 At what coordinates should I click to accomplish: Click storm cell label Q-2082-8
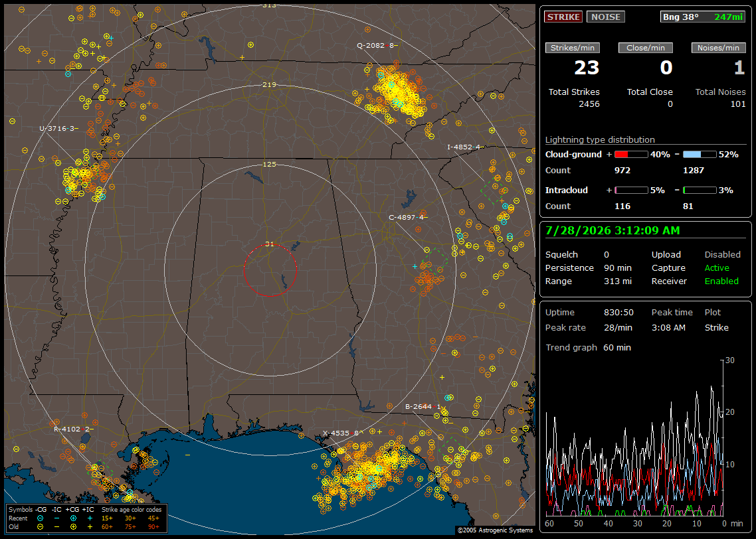pos(377,45)
